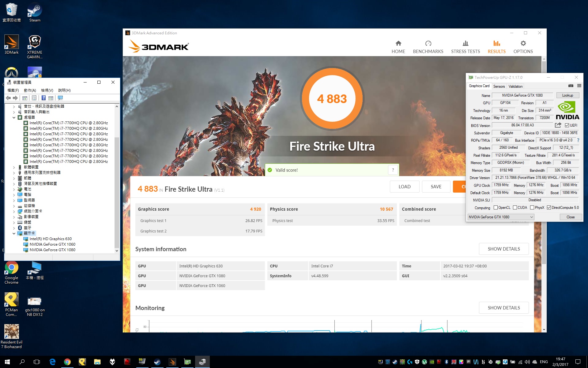Image resolution: width=588 pixels, height=368 pixels.
Task: Go to the BENCHMARKS gauge icon
Action: pyautogui.click(x=428, y=43)
